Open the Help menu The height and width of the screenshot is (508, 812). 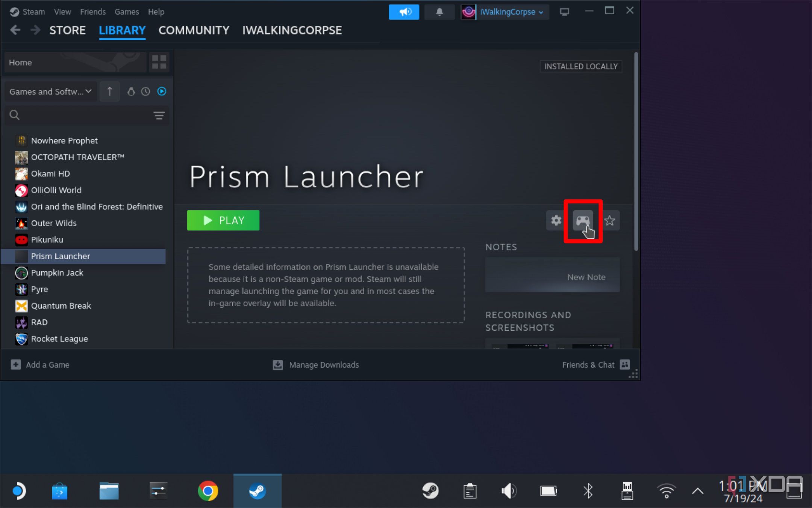(156, 12)
